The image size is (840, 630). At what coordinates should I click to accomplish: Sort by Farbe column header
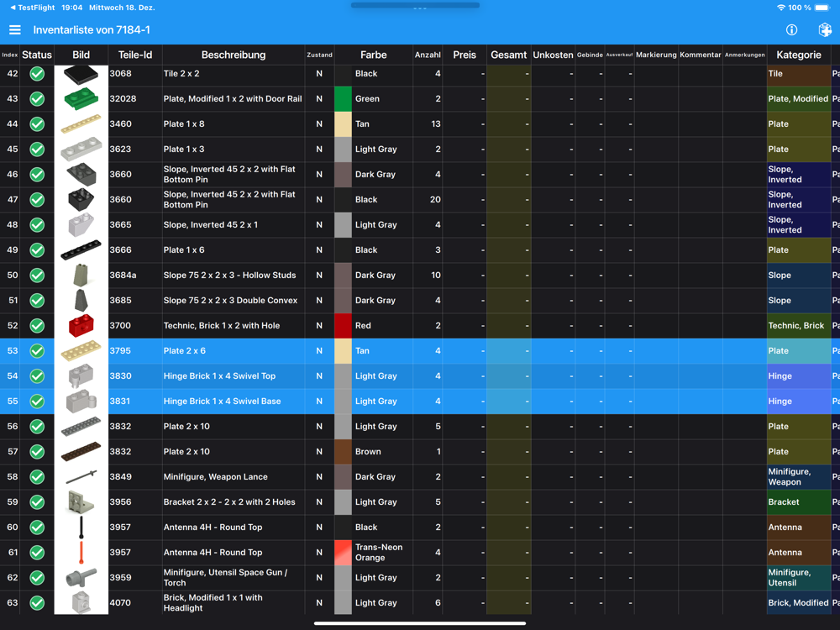tap(374, 55)
